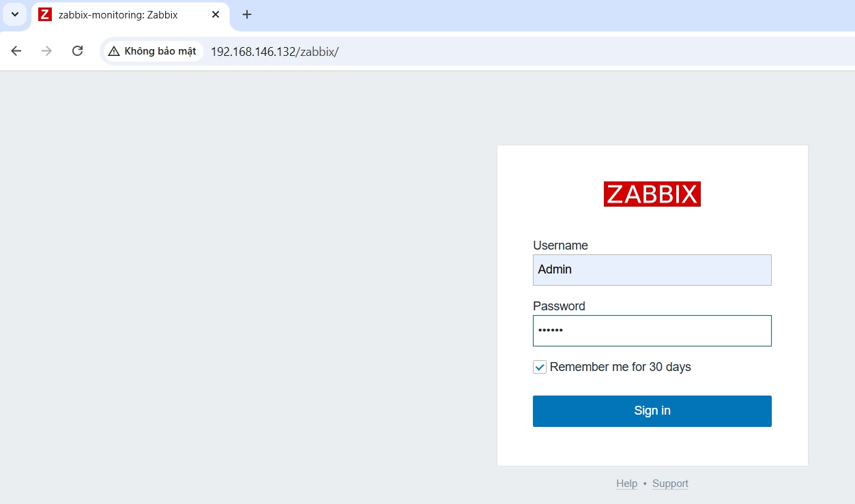Image resolution: width=855 pixels, height=504 pixels.
Task: Close the zabbix-monitoring browser tab
Action: [216, 14]
